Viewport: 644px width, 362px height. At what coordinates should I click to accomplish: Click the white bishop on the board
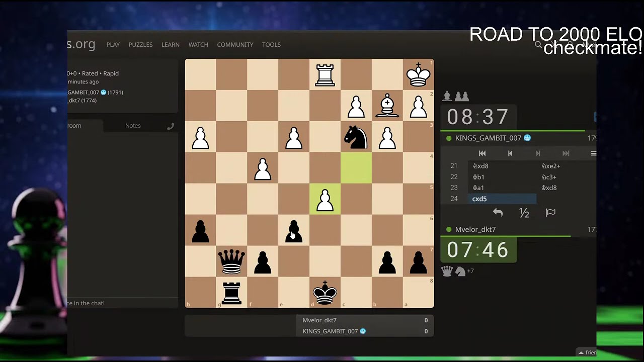(387, 106)
